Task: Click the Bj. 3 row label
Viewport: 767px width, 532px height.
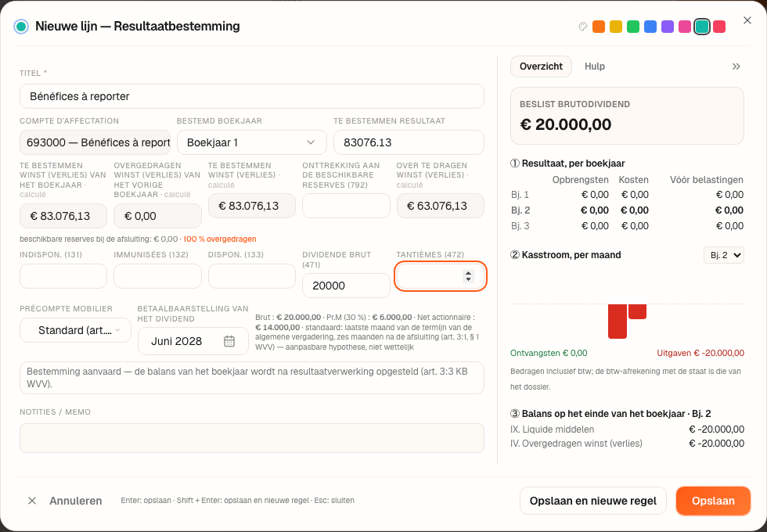Action: pyautogui.click(x=520, y=226)
